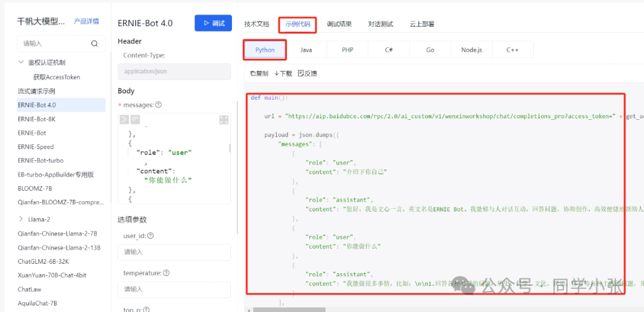The width and height of the screenshot is (644, 312).
Task: Click the help icon beside messages label
Action: tap(159, 105)
